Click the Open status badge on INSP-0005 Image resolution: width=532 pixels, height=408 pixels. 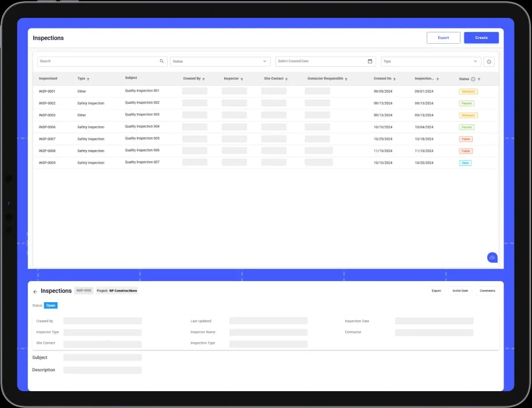pyautogui.click(x=465, y=163)
